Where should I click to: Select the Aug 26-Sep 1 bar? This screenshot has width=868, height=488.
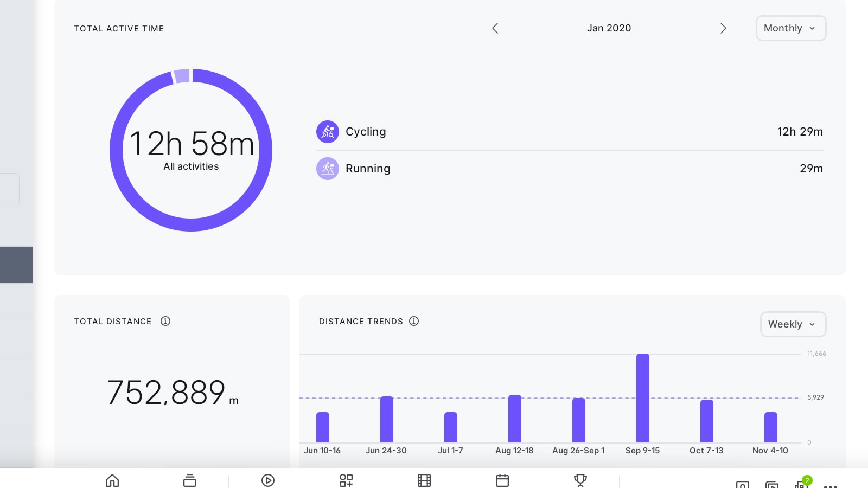(x=579, y=420)
